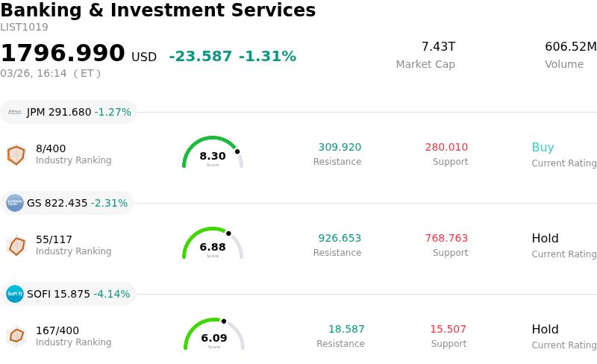Viewport: 597px width, 364px height.
Task: Open the GS 822.435 ticker chip
Action: tap(67, 203)
